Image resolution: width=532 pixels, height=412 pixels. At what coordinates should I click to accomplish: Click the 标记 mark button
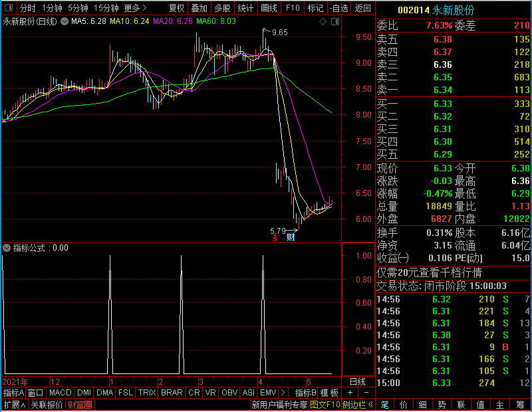tap(315, 8)
